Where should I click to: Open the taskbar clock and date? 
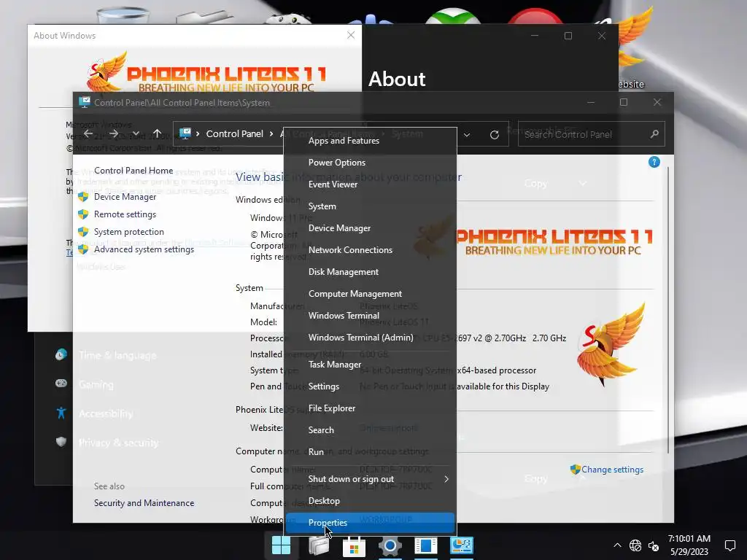[689, 545]
